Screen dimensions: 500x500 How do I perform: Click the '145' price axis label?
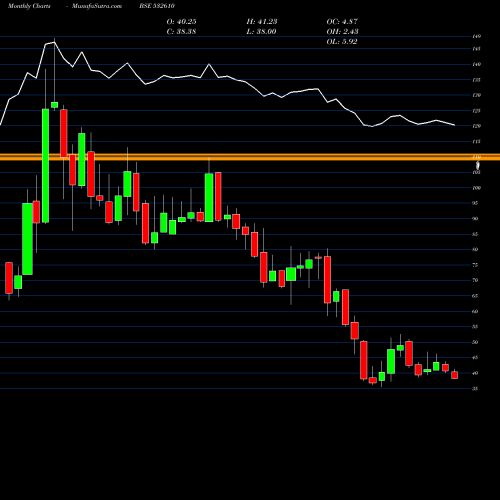pyautogui.click(x=477, y=49)
